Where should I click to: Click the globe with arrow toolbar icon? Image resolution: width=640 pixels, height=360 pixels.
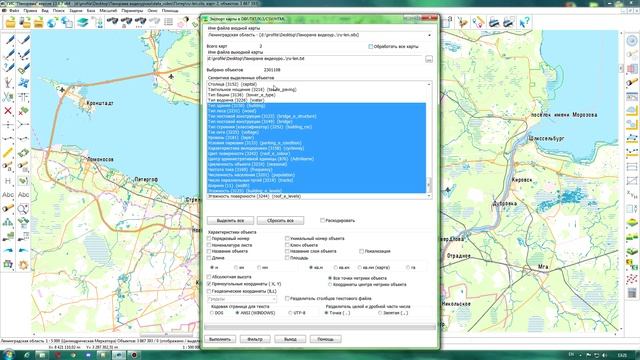52,22
